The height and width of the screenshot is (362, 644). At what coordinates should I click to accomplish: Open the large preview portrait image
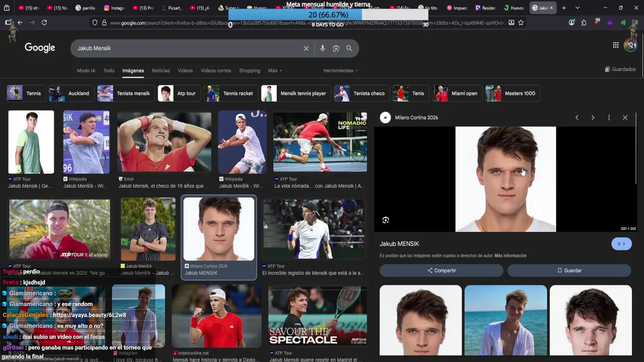click(x=506, y=179)
